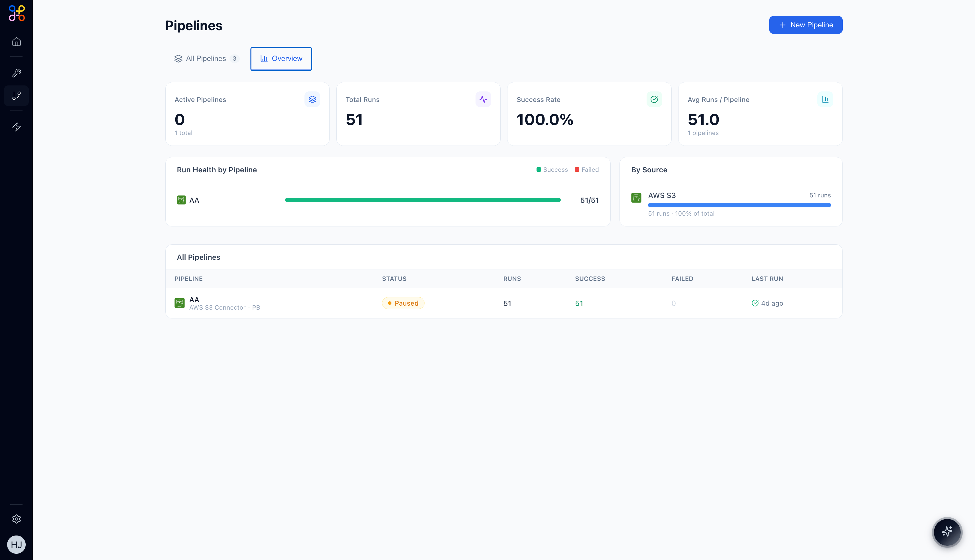Click the Success Rate checkmark icon
The width and height of the screenshot is (975, 560).
(x=654, y=99)
